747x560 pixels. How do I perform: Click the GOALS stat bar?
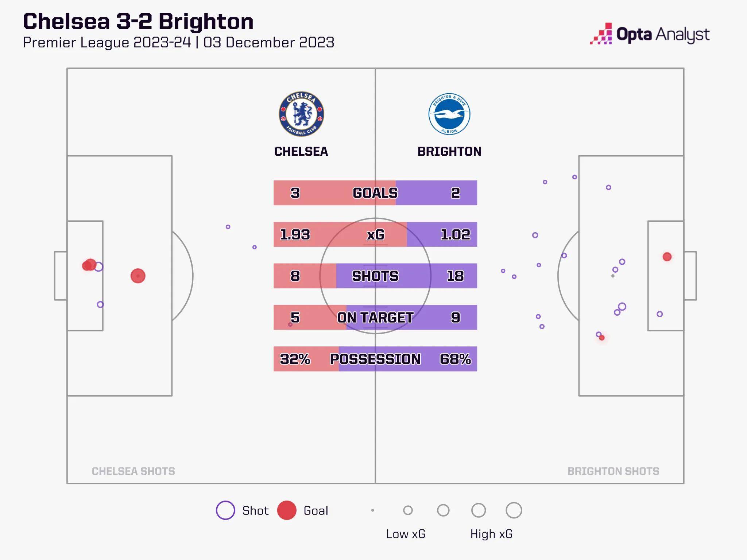[x=375, y=193]
